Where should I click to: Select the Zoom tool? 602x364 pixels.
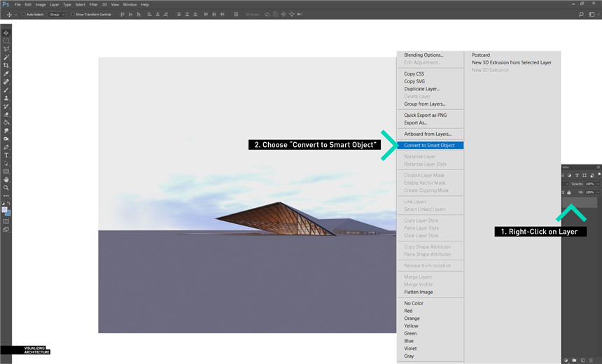tap(6, 188)
